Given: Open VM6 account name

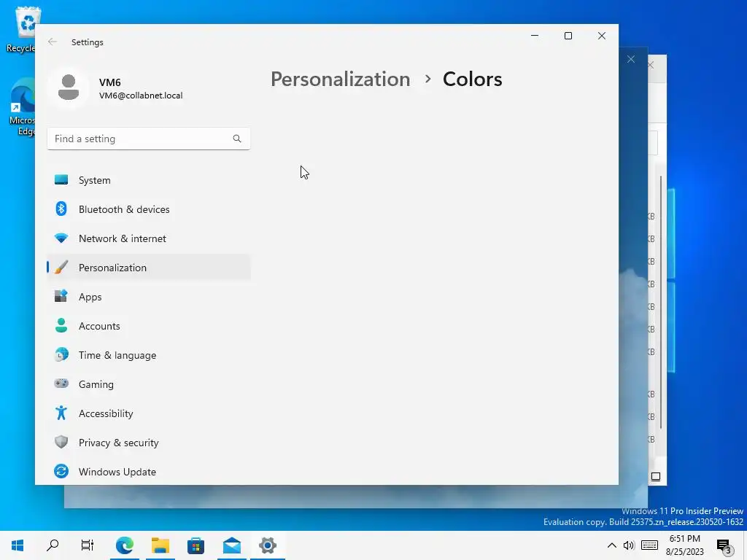Looking at the screenshot, I should (x=110, y=82).
